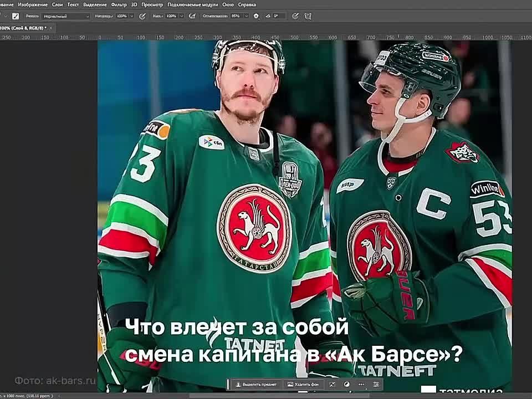Click the Удалить фон button

click(x=303, y=385)
